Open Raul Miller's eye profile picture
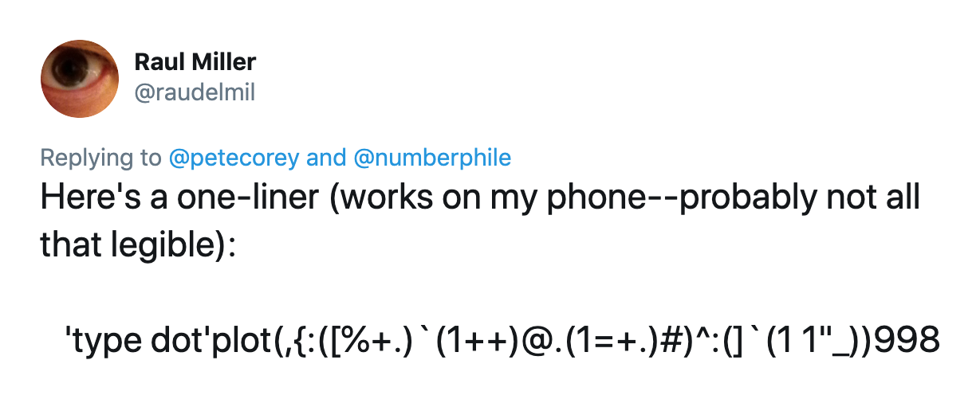980x399 pixels. pyautogui.click(x=80, y=79)
